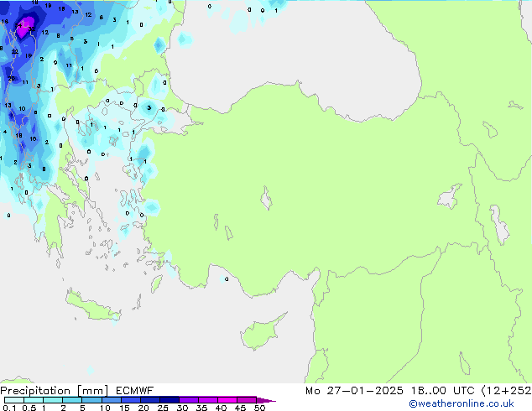The image size is (532, 411).
Task: Select the 40–45 mm magenta legend swatch
Action: click(x=227, y=400)
